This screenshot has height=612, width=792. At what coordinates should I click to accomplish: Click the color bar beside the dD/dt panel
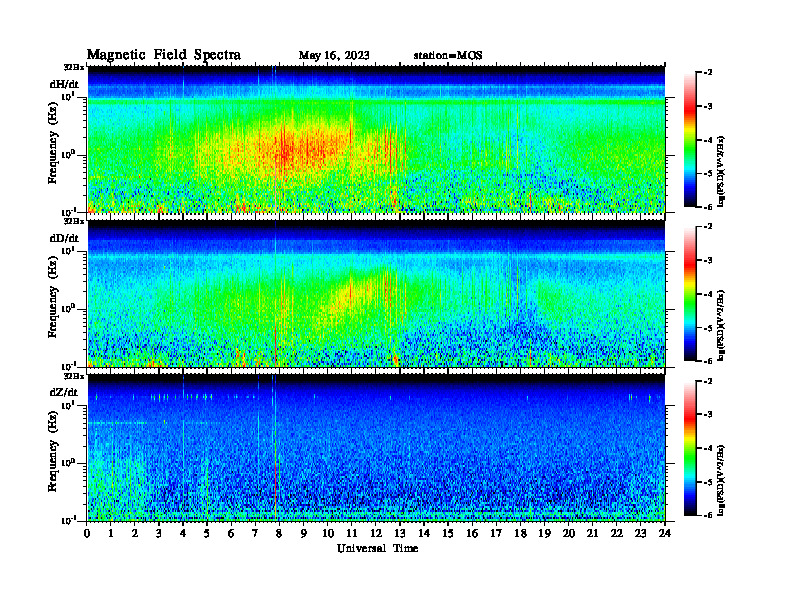690,293
